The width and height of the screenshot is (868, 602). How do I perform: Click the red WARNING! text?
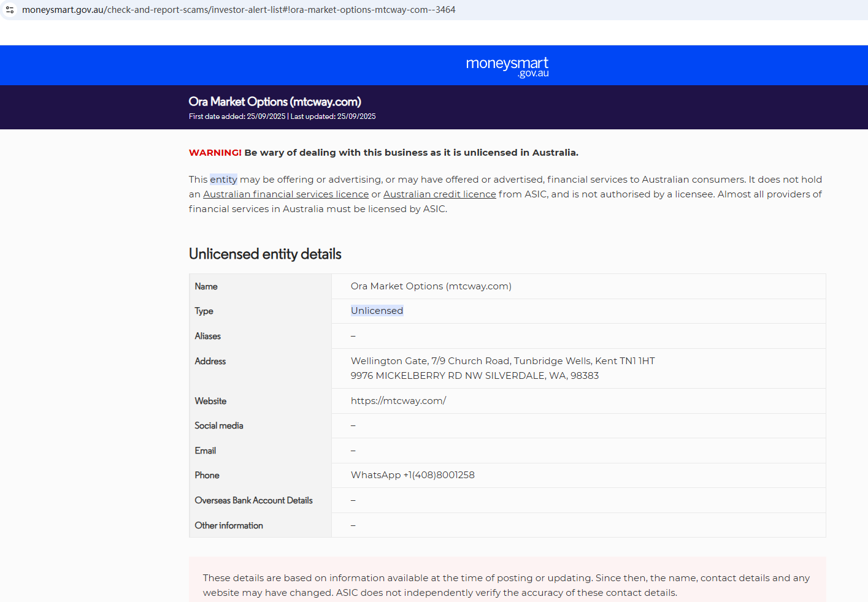215,153
